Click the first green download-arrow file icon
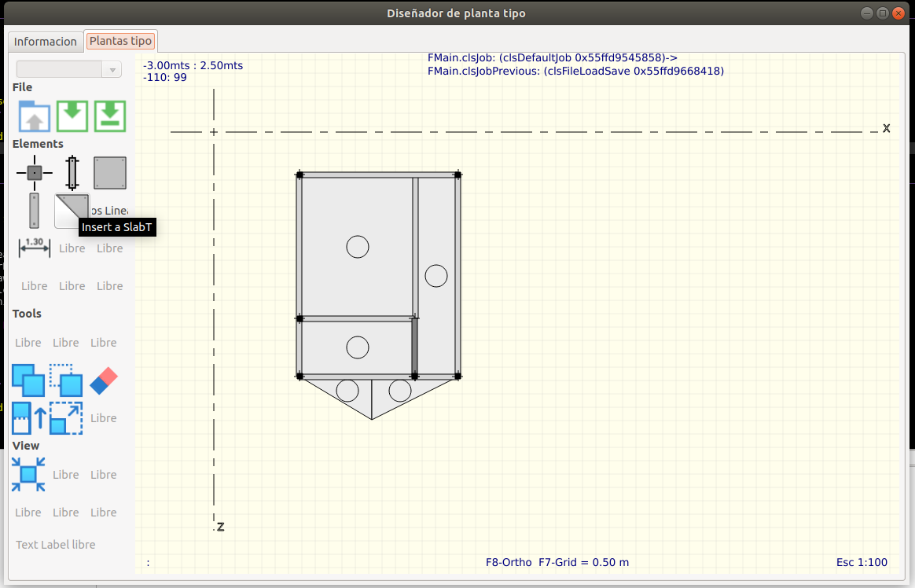Image resolution: width=915 pixels, height=588 pixels. click(x=72, y=116)
